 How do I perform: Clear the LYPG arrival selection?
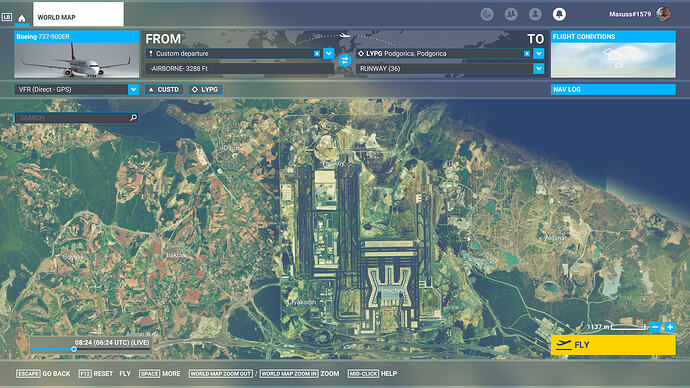527,53
